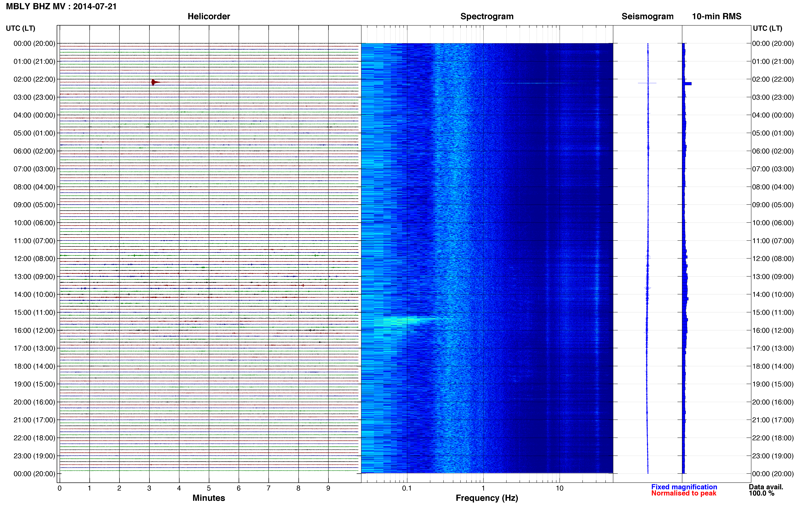The image size is (812, 508).
Task: Click '11:00 (07:00)' on the right time axis
Action: tap(773, 241)
